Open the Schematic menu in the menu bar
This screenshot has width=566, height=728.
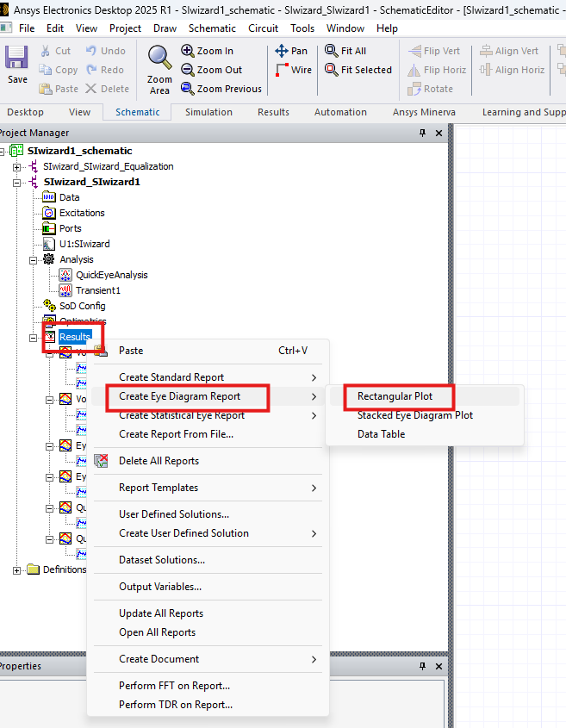(x=212, y=28)
